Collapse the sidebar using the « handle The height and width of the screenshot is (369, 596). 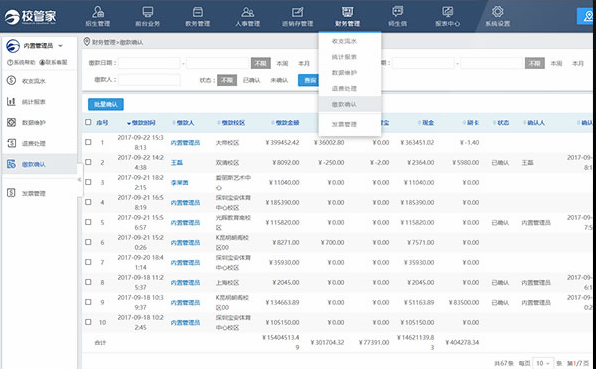pos(79,179)
